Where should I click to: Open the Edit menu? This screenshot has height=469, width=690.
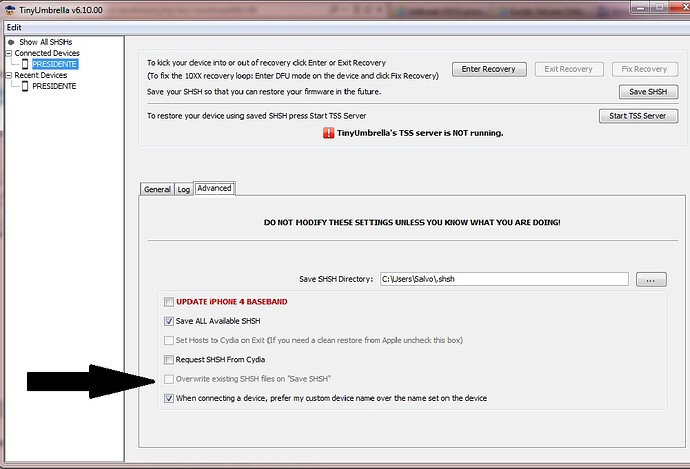pyautogui.click(x=14, y=27)
